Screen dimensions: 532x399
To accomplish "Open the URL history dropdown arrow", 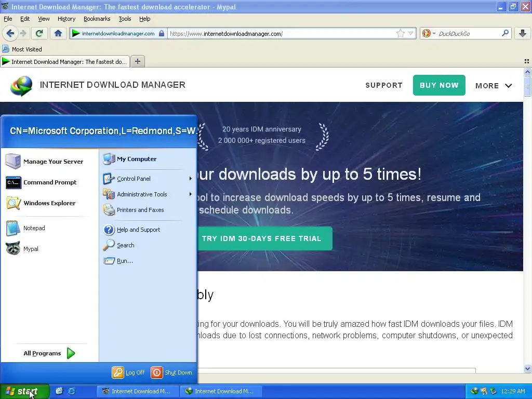I will click(x=410, y=33).
